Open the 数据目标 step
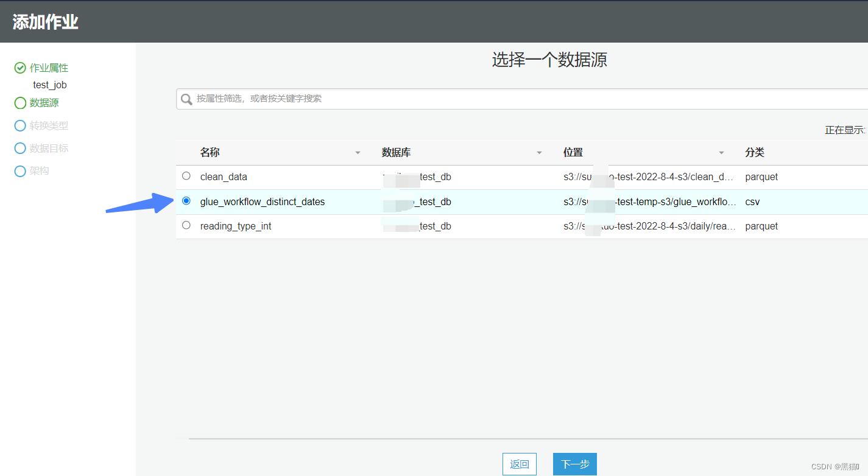Image resolution: width=868 pixels, height=476 pixels. click(49, 149)
